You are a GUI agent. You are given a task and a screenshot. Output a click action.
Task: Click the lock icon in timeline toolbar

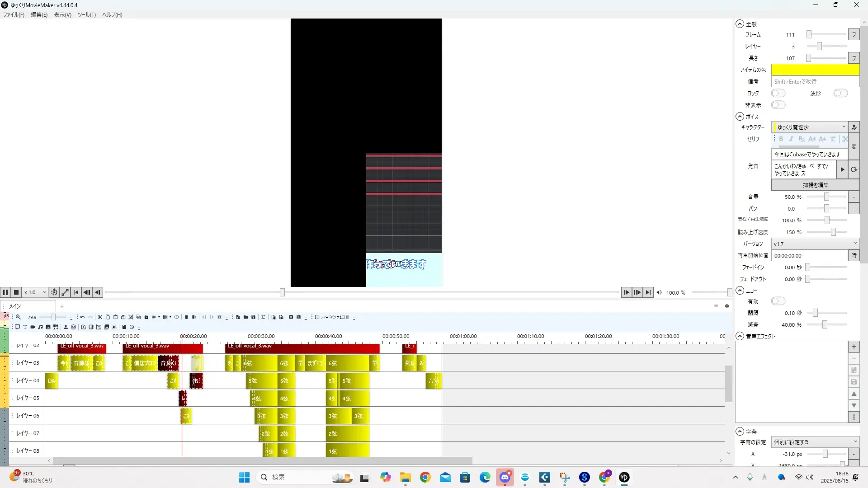point(146,317)
